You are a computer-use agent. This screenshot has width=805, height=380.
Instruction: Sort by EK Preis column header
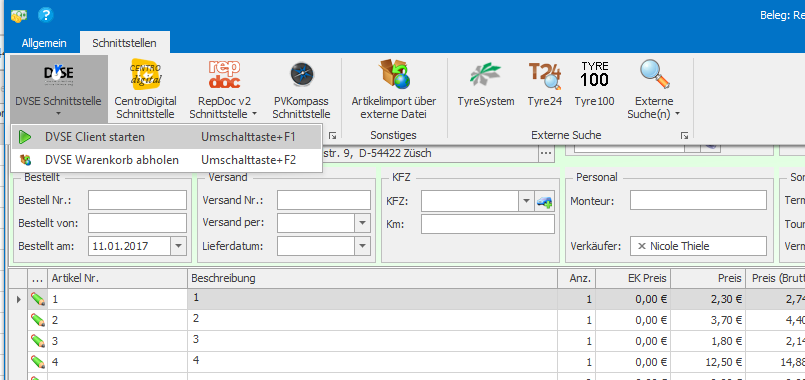632,278
